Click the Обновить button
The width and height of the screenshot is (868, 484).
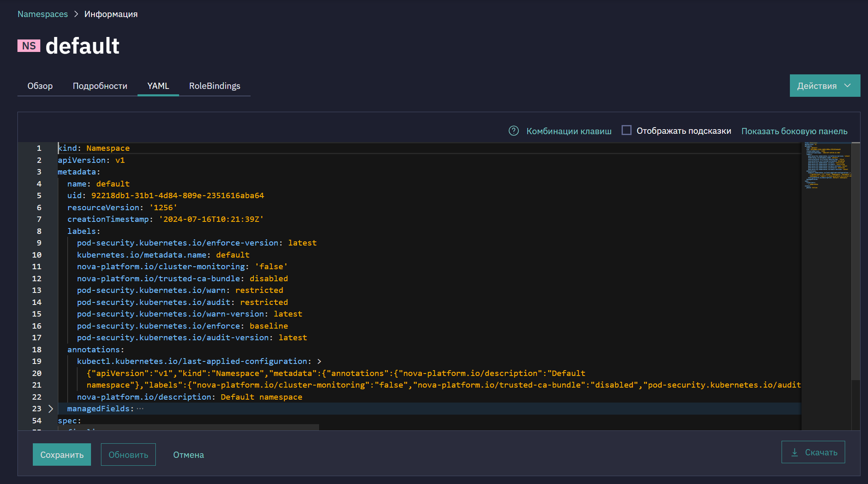[x=128, y=455]
